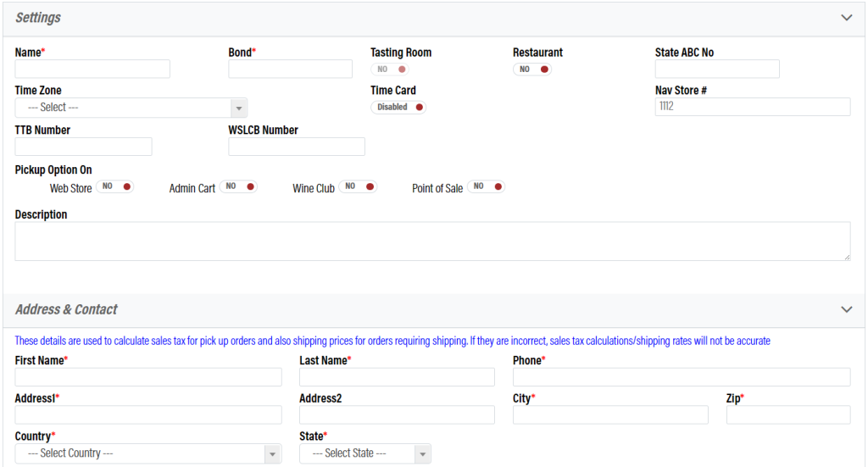The height and width of the screenshot is (467, 868).
Task: Click into the Description text area
Action: [432, 242]
